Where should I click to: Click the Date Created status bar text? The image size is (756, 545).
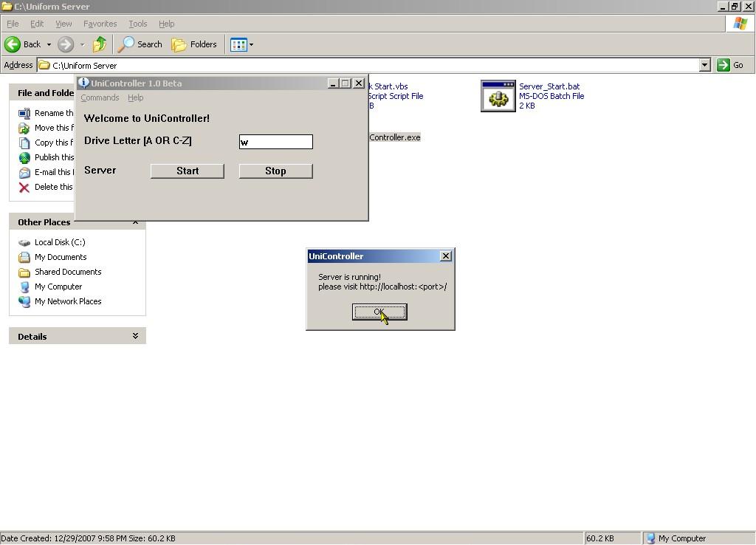pyautogui.click(x=88, y=538)
